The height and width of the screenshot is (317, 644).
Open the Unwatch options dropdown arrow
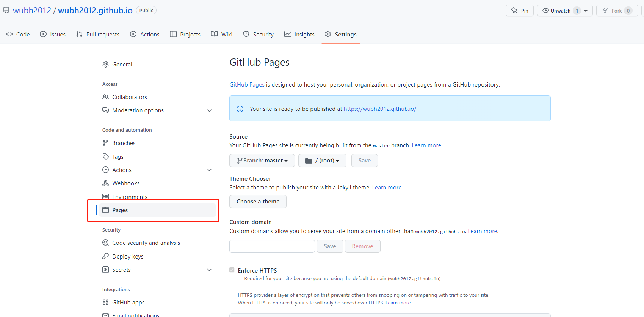click(586, 11)
